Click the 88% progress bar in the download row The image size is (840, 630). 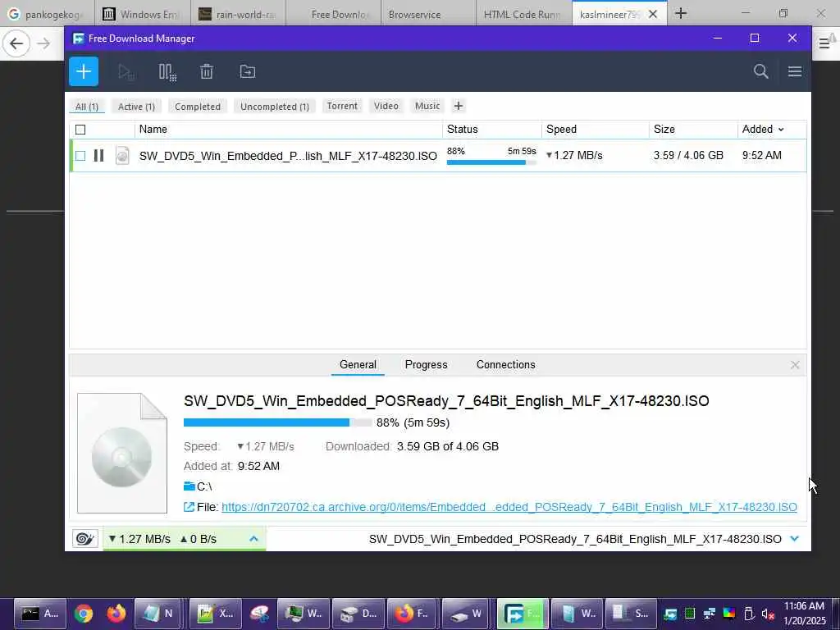[x=491, y=162]
